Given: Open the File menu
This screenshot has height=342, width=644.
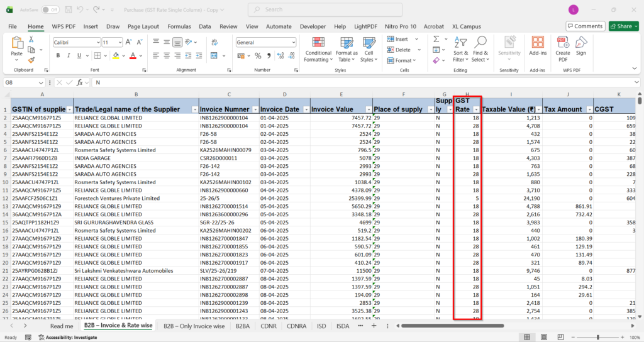Looking at the screenshot, I should (x=13, y=26).
